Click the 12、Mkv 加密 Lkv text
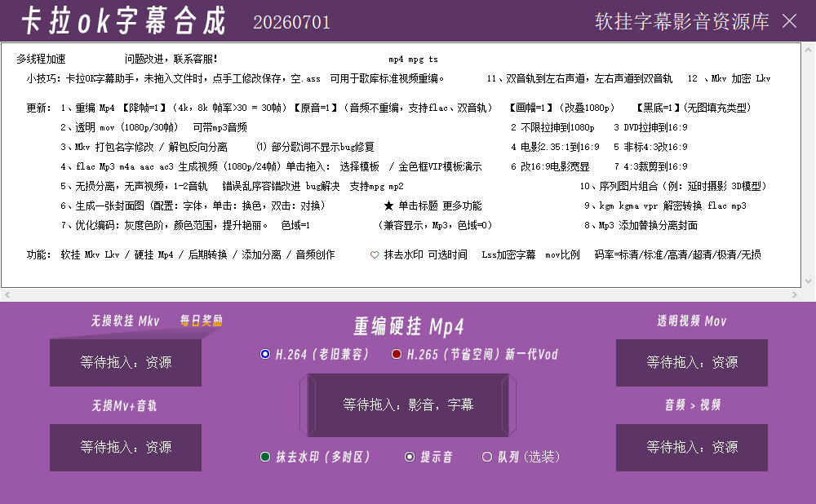Viewport: 816px width, 504px height. click(729, 78)
